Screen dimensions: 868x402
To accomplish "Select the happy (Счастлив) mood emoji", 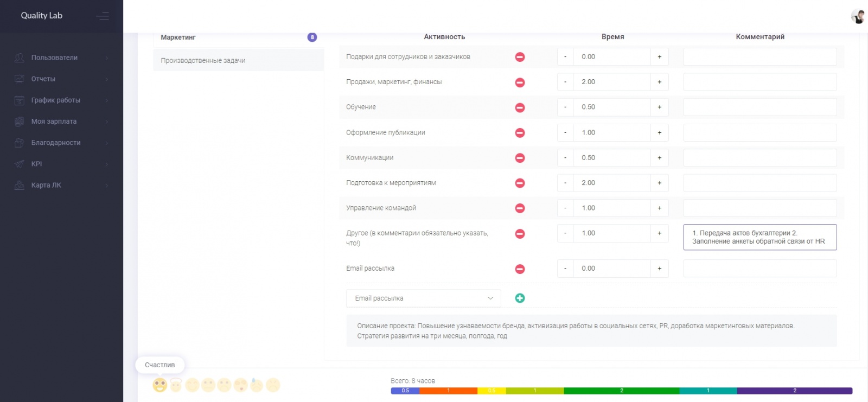I will click(x=159, y=385).
